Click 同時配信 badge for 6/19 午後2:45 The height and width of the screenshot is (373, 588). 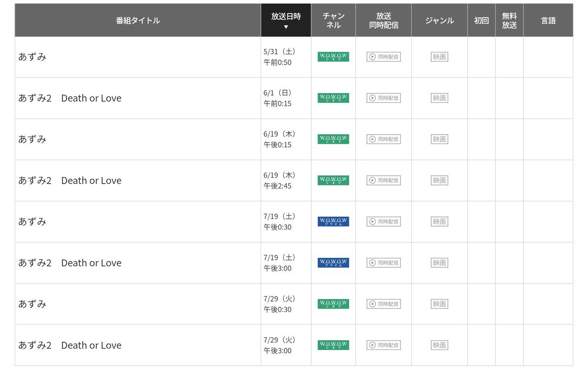pos(384,180)
